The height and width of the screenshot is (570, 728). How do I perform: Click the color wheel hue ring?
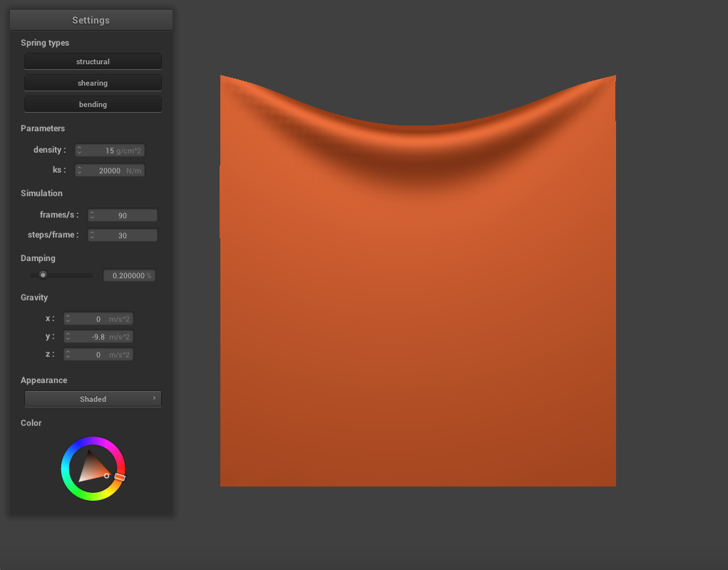click(93, 441)
